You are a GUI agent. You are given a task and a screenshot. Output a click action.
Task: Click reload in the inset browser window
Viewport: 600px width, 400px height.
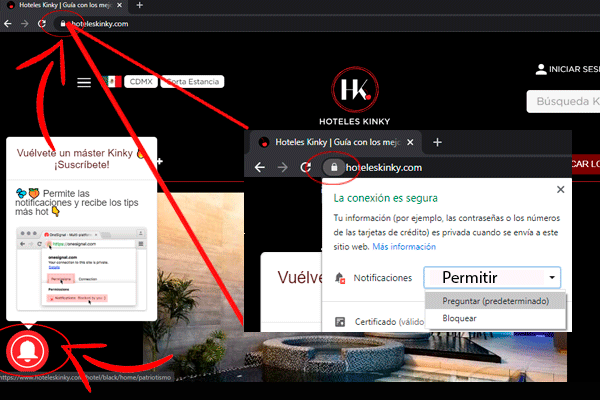tap(305, 167)
